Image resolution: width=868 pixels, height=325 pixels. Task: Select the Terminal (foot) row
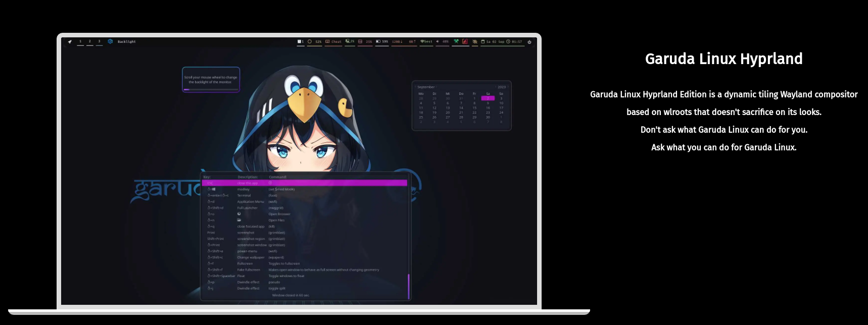[305, 195]
